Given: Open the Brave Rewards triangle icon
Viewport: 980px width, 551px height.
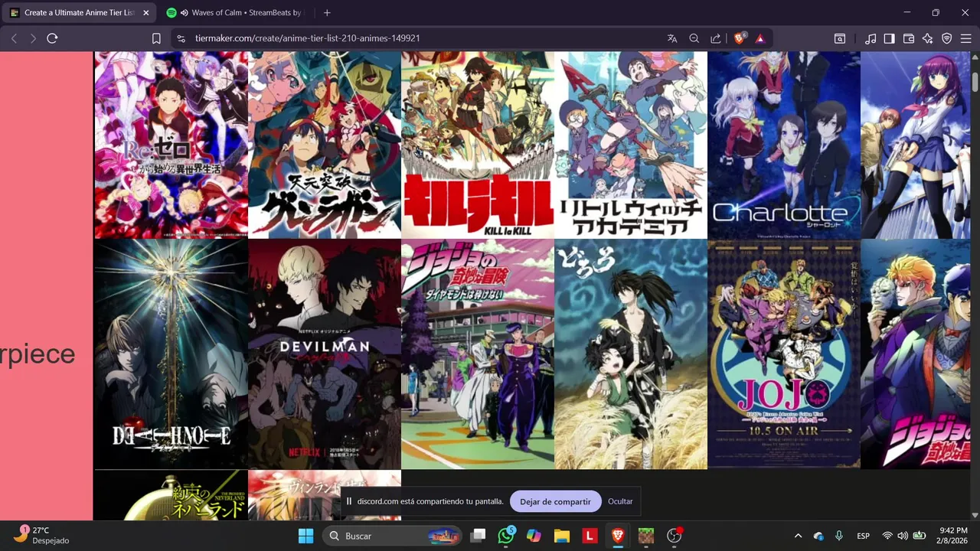Looking at the screenshot, I should click(x=759, y=38).
